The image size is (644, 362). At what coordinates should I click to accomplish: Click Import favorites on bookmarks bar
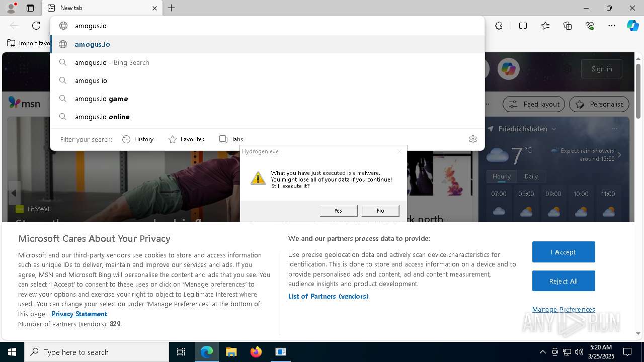click(29, 43)
